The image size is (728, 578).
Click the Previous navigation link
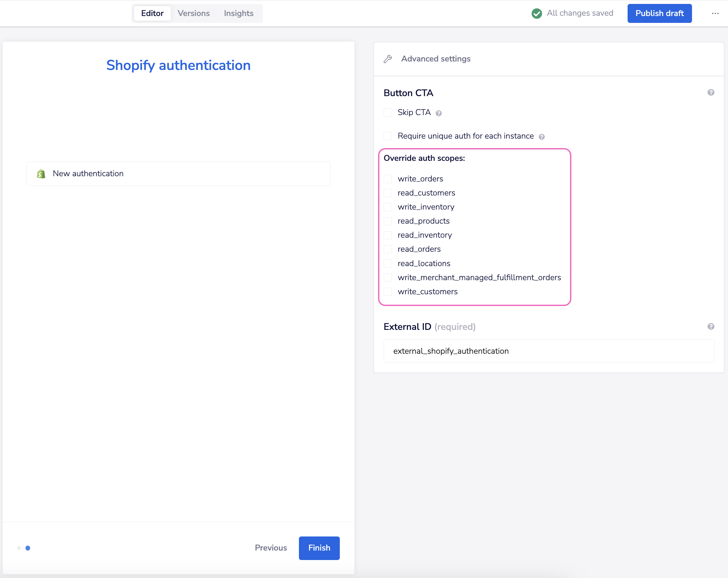(x=271, y=548)
